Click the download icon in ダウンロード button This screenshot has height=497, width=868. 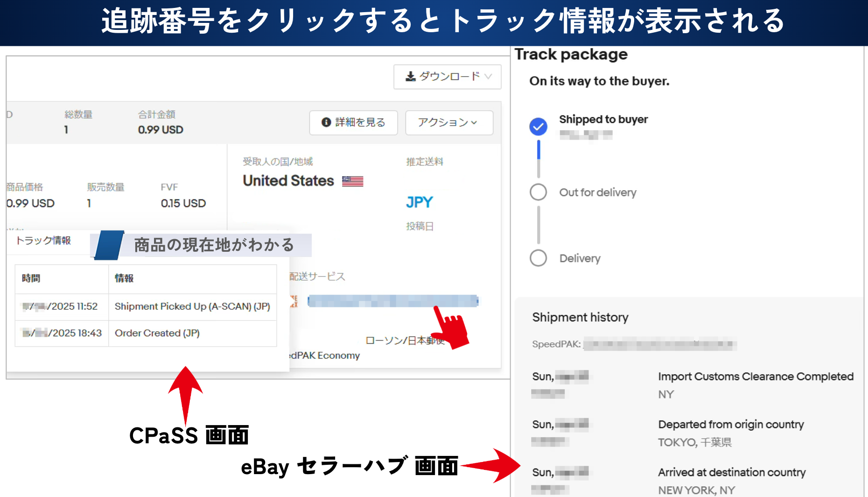[x=410, y=77]
